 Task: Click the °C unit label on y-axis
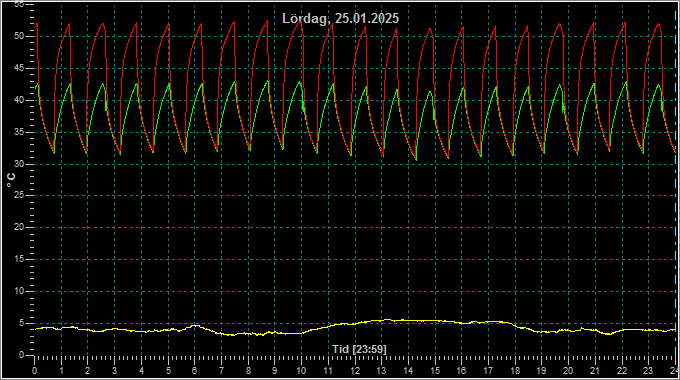[11, 180]
